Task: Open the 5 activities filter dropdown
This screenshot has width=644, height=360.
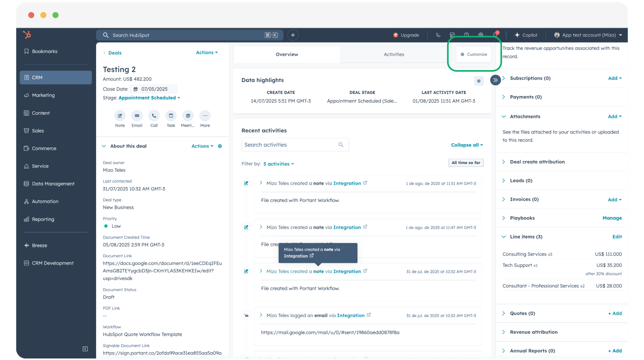Action: (x=279, y=164)
